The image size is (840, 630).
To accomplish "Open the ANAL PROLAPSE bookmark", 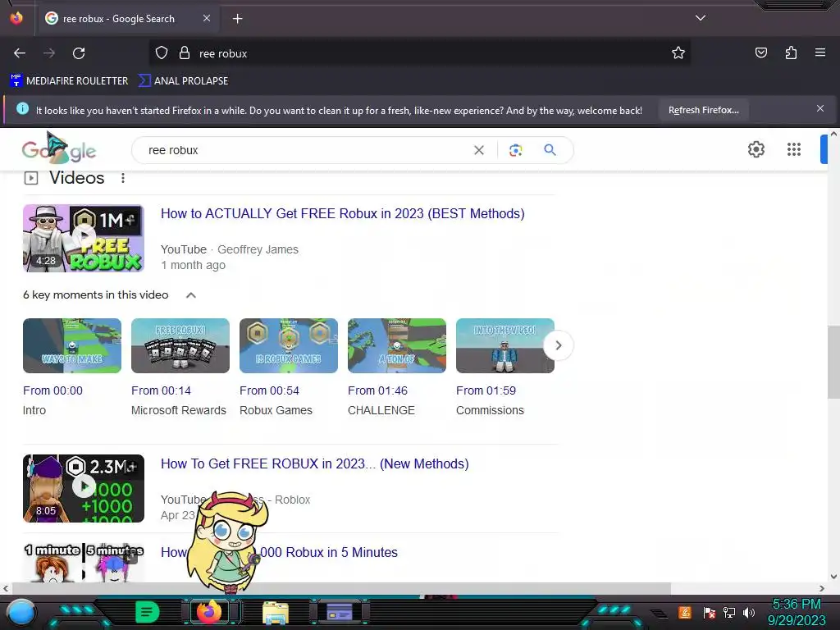I will (183, 81).
